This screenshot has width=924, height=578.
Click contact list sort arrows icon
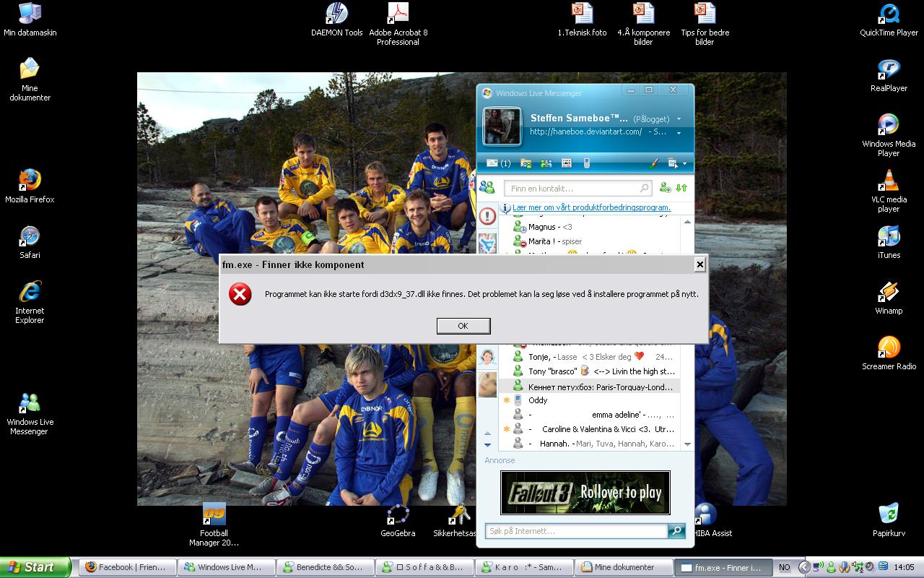tap(681, 188)
